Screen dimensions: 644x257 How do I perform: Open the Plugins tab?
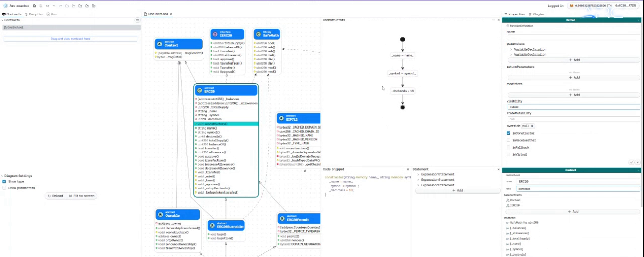coord(536,14)
